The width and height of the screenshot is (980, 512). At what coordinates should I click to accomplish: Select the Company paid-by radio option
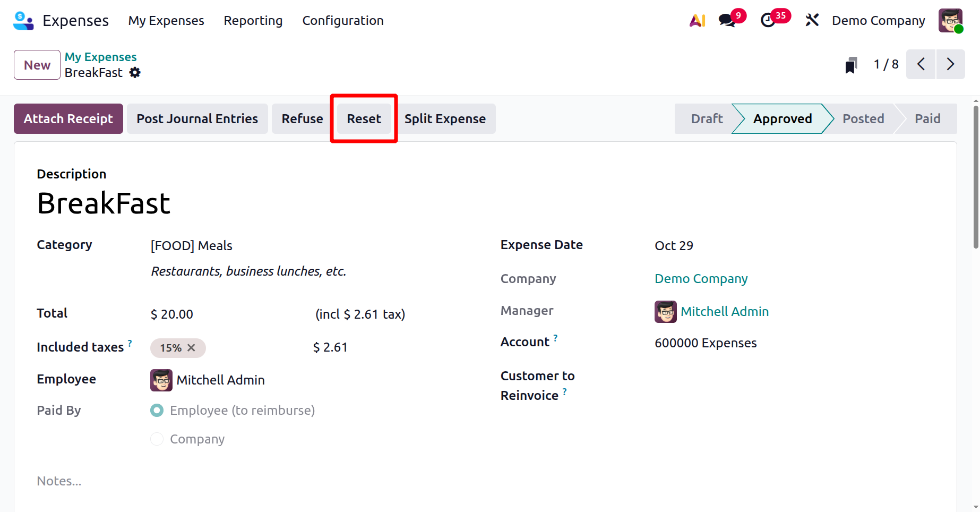[x=157, y=439]
